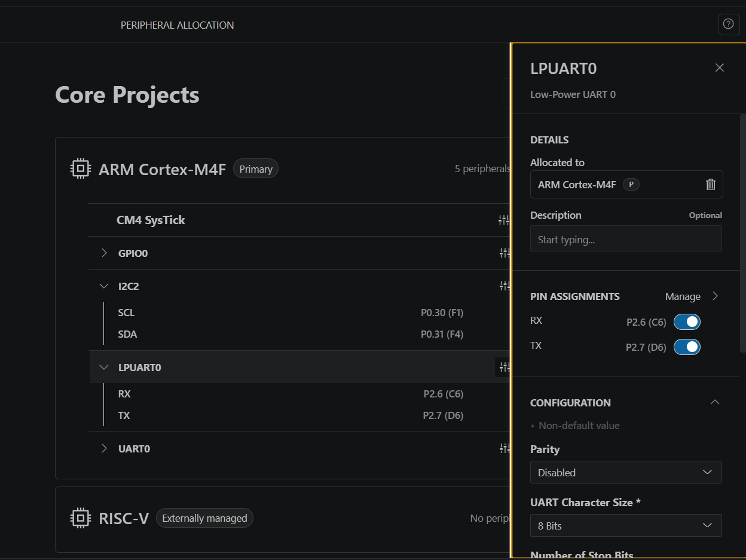Click the RISC-V chip icon

tap(80, 518)
